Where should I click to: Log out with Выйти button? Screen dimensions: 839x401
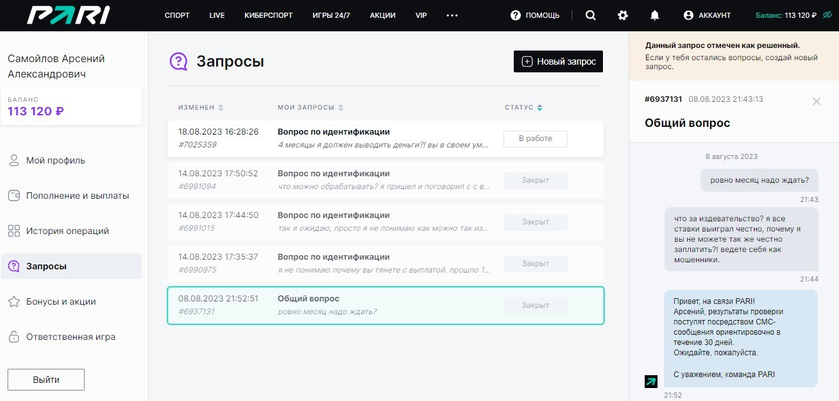[46, 380]
